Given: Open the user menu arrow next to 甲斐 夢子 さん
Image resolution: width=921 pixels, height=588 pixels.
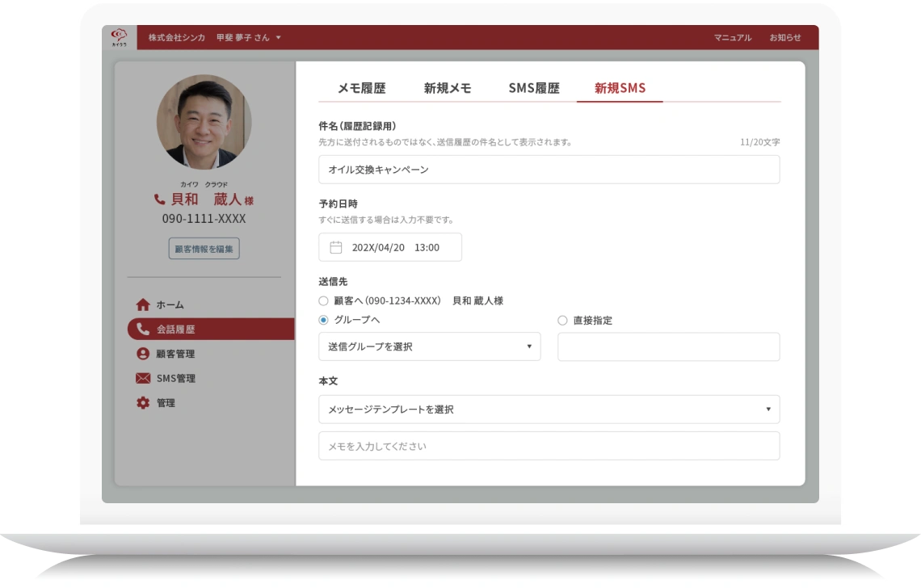Looking at the screenshot, I should pyautogui.click(x=279, y=38).
